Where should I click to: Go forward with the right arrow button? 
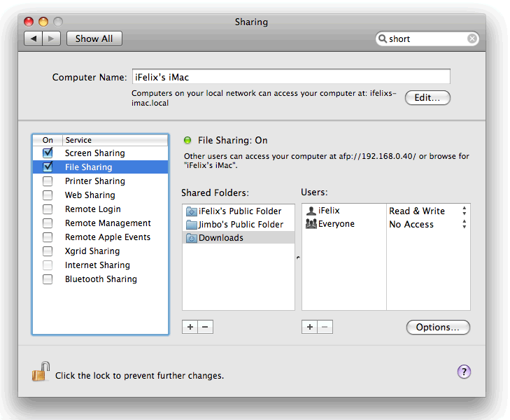(52, 39)
